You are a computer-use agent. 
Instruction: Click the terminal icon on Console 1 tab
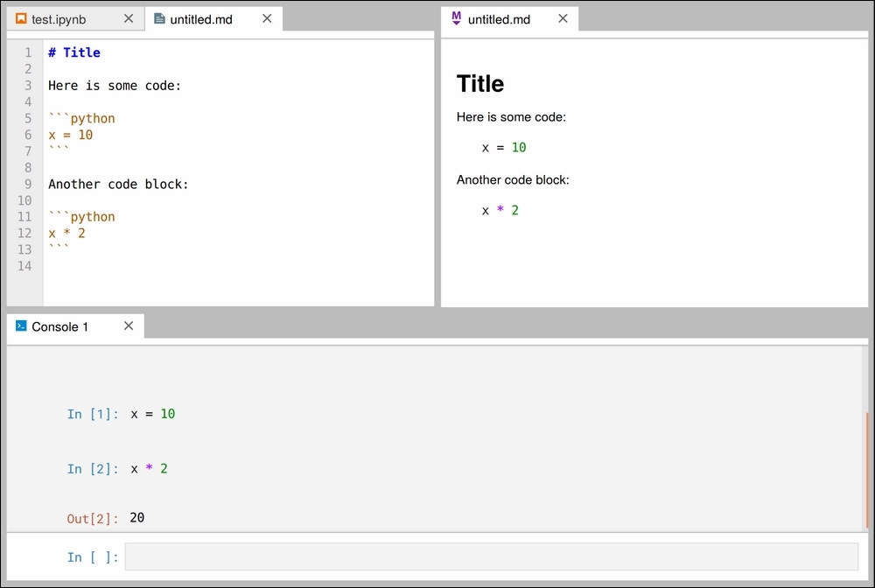pyautogui.click(x=21, y=326)
